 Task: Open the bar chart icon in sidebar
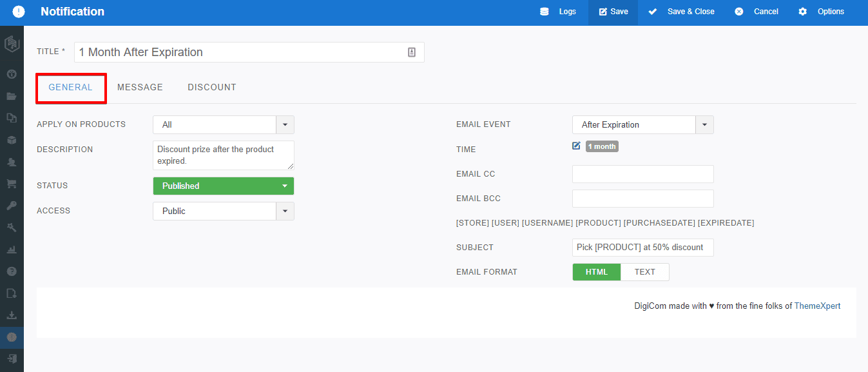click(x=12, y=250)
